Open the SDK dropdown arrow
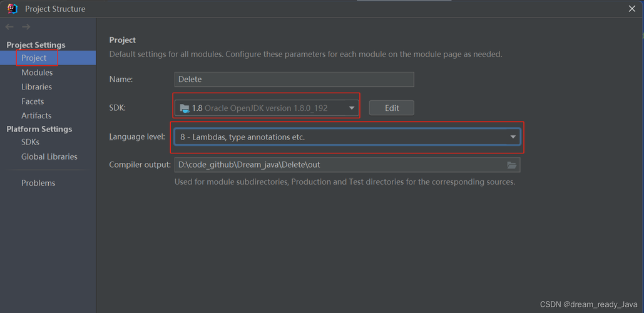 (352, 108)
